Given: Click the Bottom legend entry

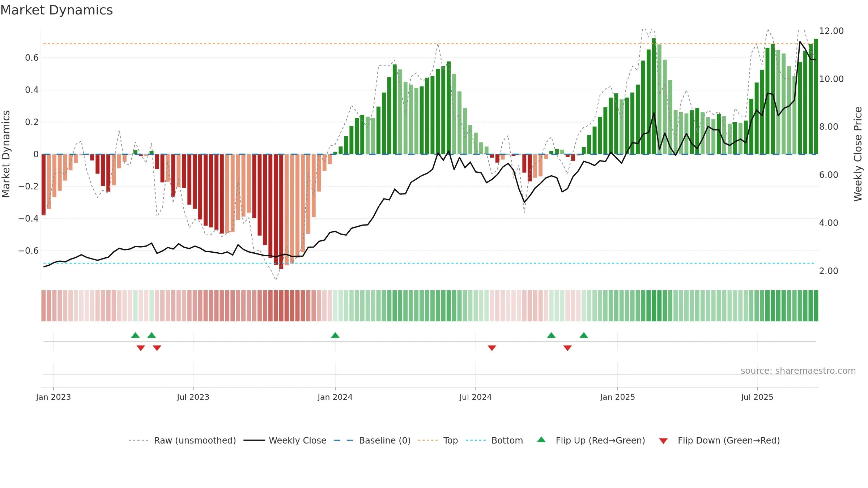Looking at the screenshot, I should click(x=494, y=440).
